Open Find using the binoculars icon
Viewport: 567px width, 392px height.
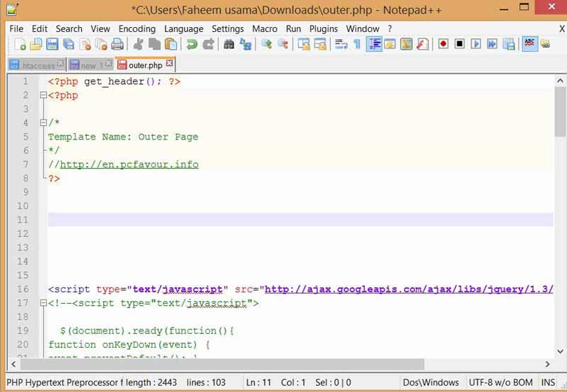[x=228, y=44]
